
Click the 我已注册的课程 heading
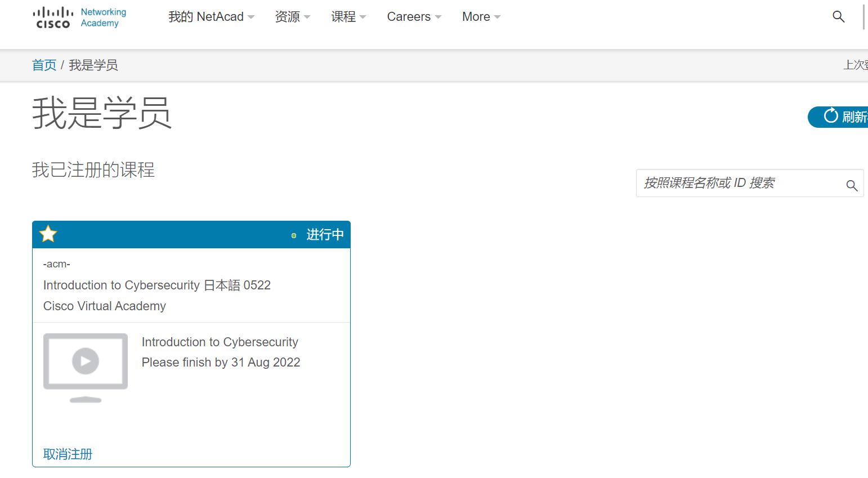point(93,169)
